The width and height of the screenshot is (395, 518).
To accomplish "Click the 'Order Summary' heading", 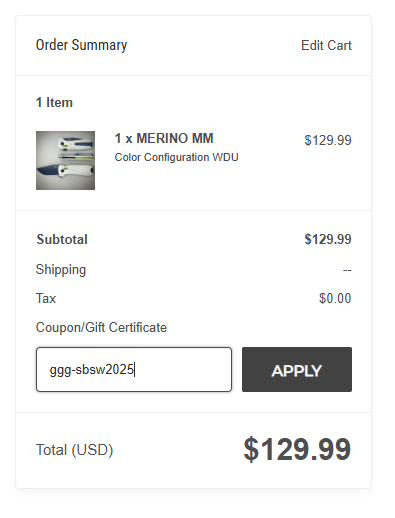I will (81, 45).
